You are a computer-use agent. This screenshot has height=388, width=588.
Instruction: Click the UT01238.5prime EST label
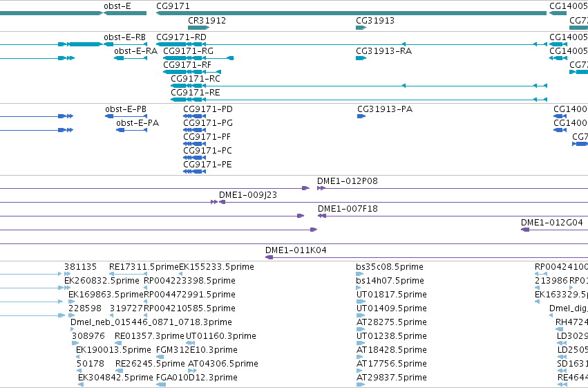point(392,337)
